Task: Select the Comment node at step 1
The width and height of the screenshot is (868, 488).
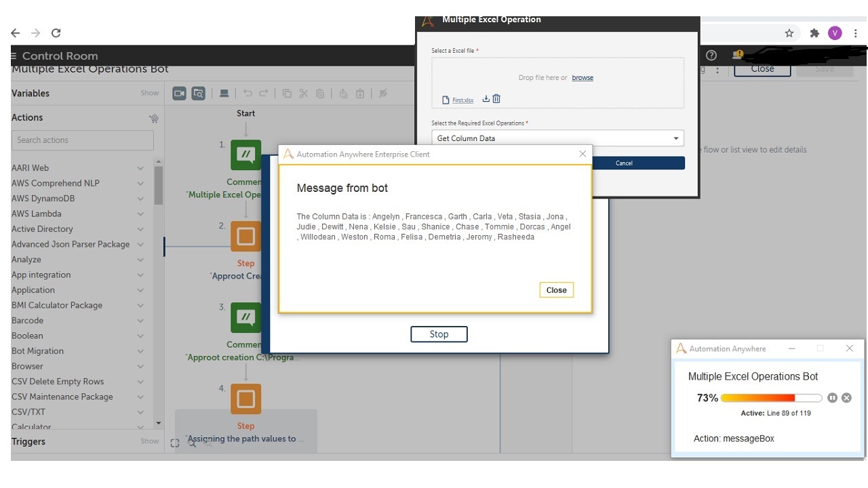Action: point(245,155)
